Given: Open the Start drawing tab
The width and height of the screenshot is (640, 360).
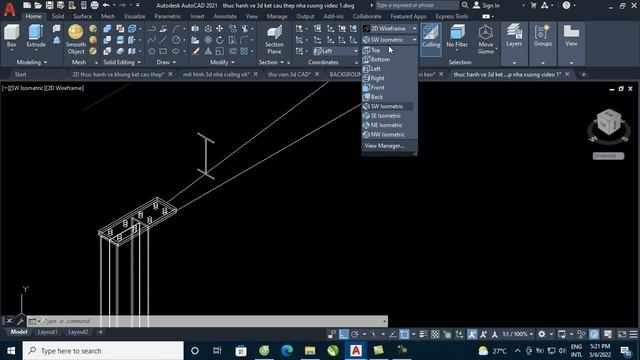Looking at the screenshot, I should 20,74.
